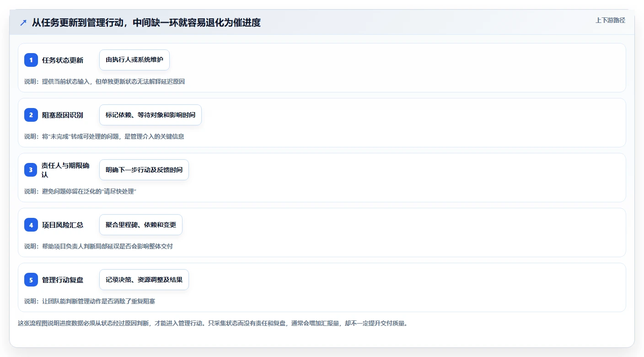This screenshot has height=357, width=644.
Task: Click the 明确下一步行动及反馈时间 chip
Action: click(144, 170)
